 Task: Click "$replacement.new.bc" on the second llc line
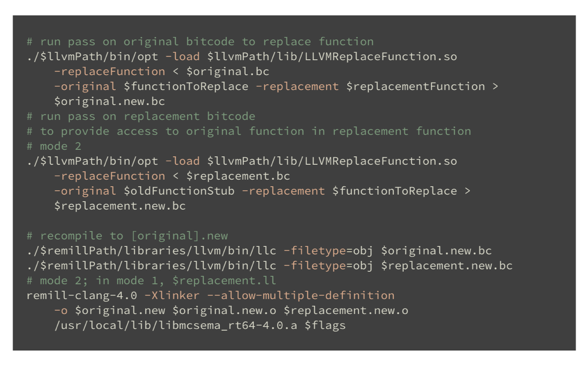pyautogui.click(x=447, y=265)
